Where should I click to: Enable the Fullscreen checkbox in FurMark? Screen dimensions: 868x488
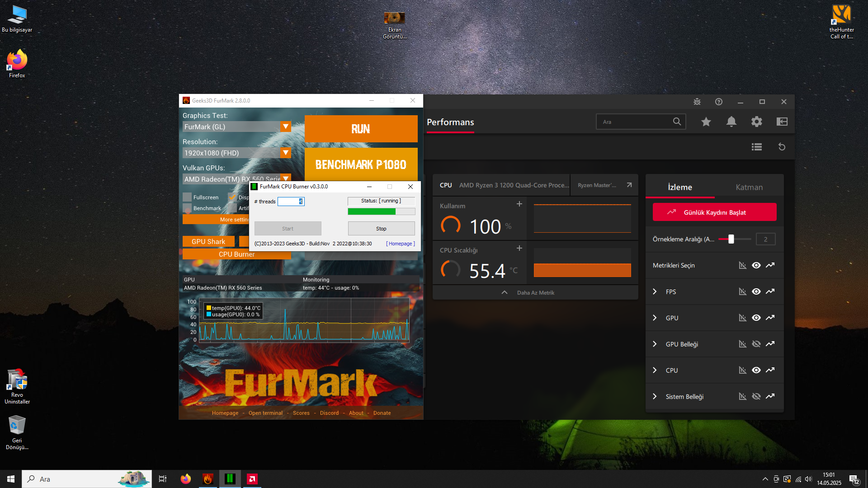point(187,197)
